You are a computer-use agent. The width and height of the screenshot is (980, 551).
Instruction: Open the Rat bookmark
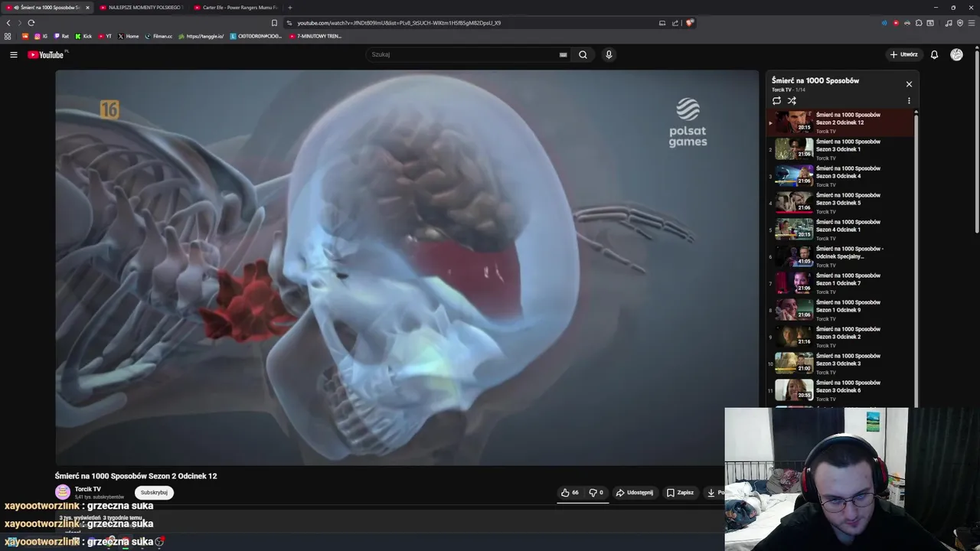point(60,36)
